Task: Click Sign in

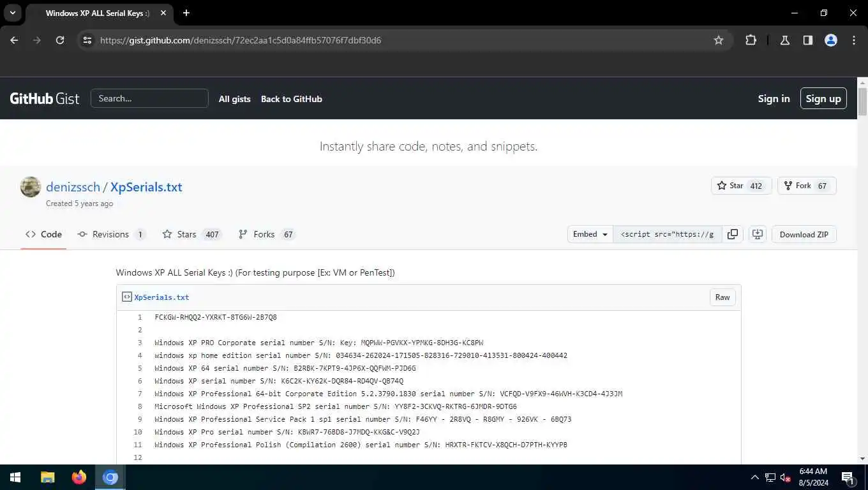Action: click(x=774, y=98)
